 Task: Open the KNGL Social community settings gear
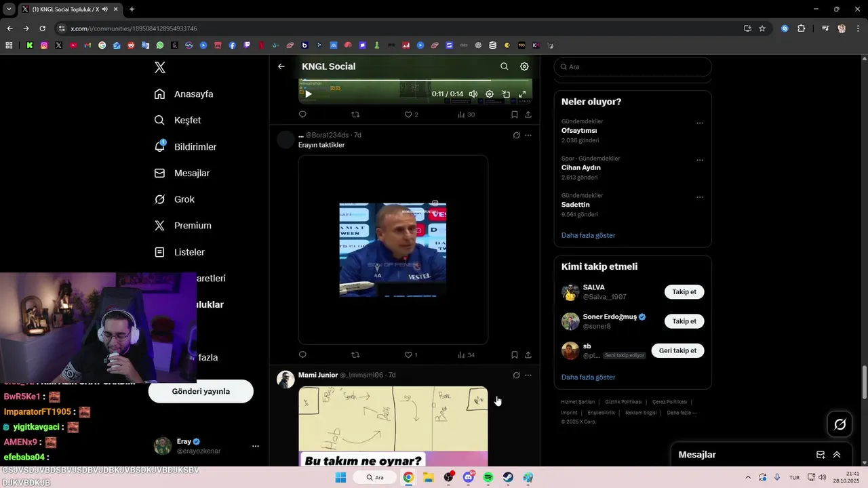[524, 66]
